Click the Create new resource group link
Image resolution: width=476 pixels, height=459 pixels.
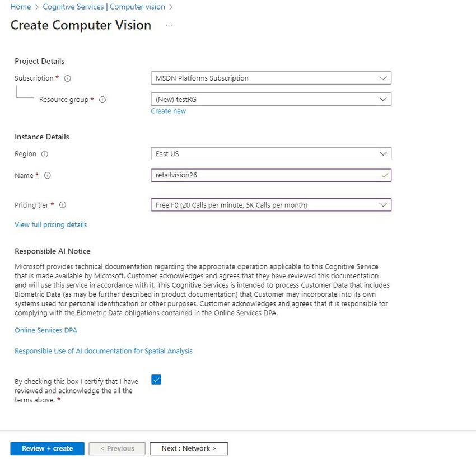(168, 111)
